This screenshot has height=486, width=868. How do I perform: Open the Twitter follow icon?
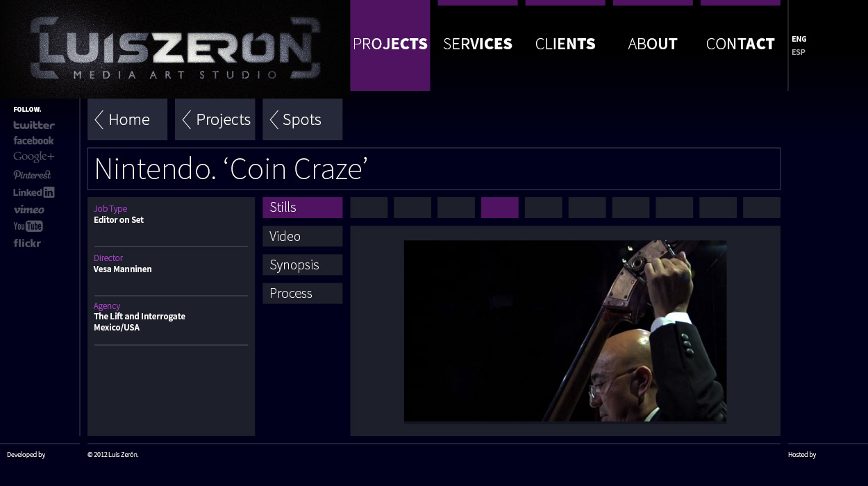pos(34,125)
